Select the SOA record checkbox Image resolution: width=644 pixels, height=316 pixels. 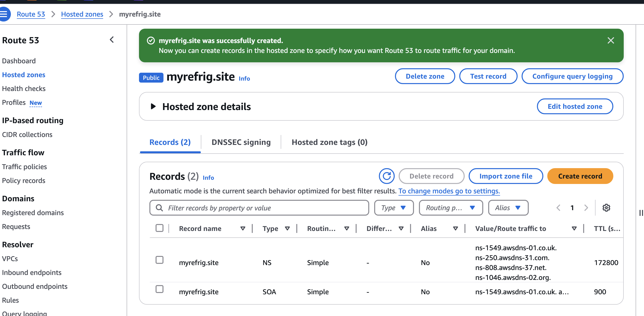tap(159, 289)
